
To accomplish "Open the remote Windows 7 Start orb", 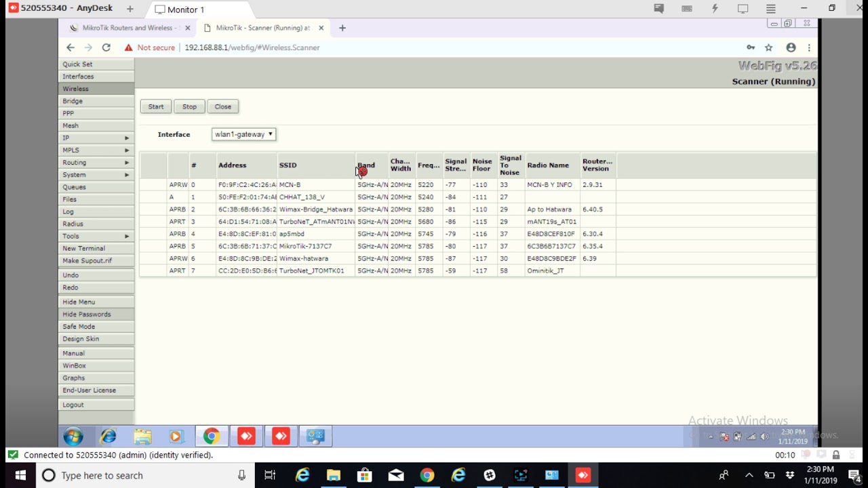I will [73, 436].
